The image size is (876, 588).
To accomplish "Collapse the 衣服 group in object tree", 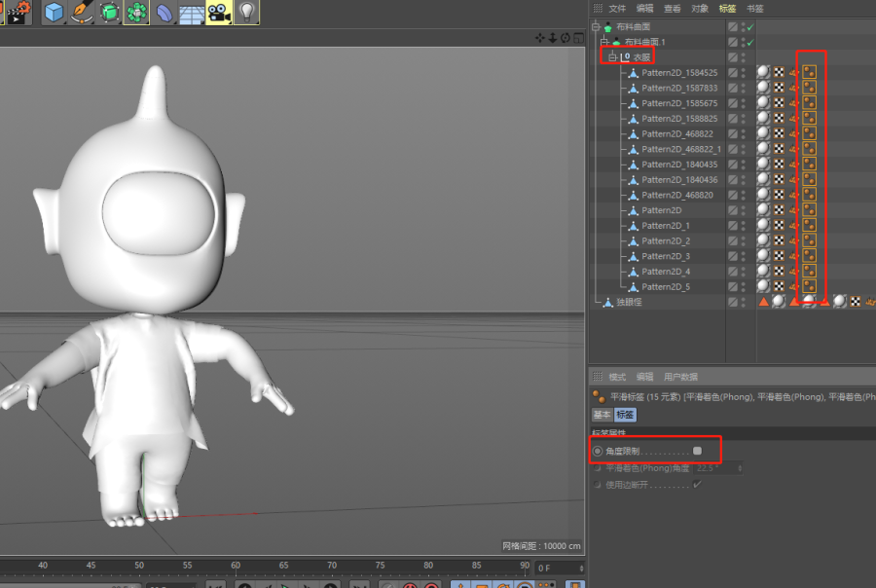I will click(612, 57).
